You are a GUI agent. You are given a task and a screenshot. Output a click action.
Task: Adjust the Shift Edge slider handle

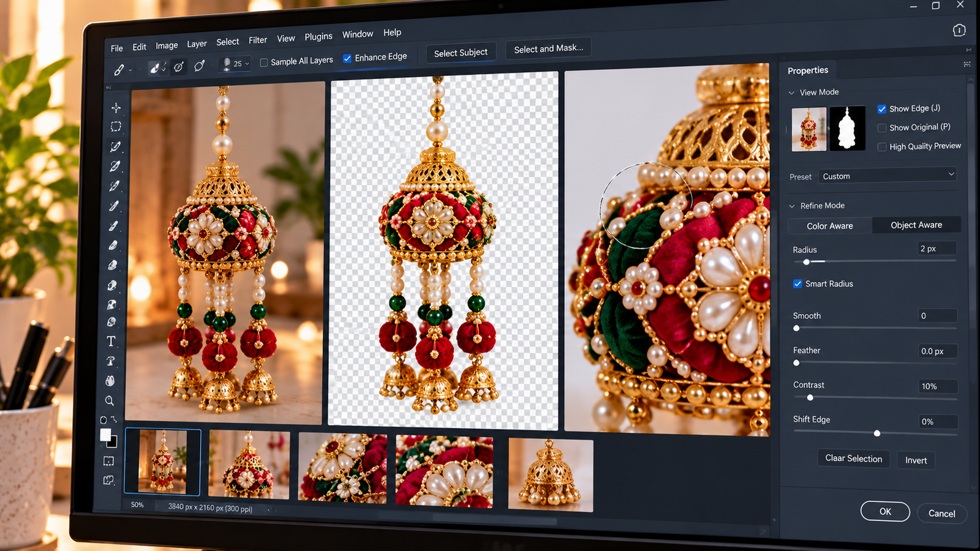coord(877,433)
